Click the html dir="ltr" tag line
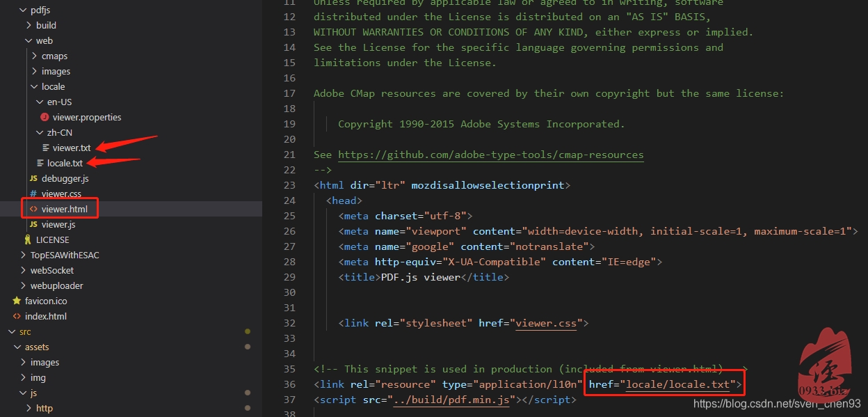 (x=442, y=185)
